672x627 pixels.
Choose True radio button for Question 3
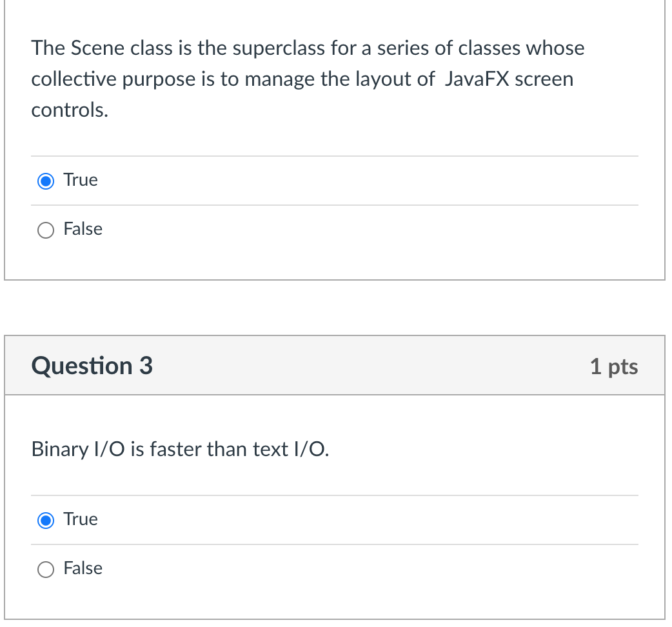click(46, 521)
